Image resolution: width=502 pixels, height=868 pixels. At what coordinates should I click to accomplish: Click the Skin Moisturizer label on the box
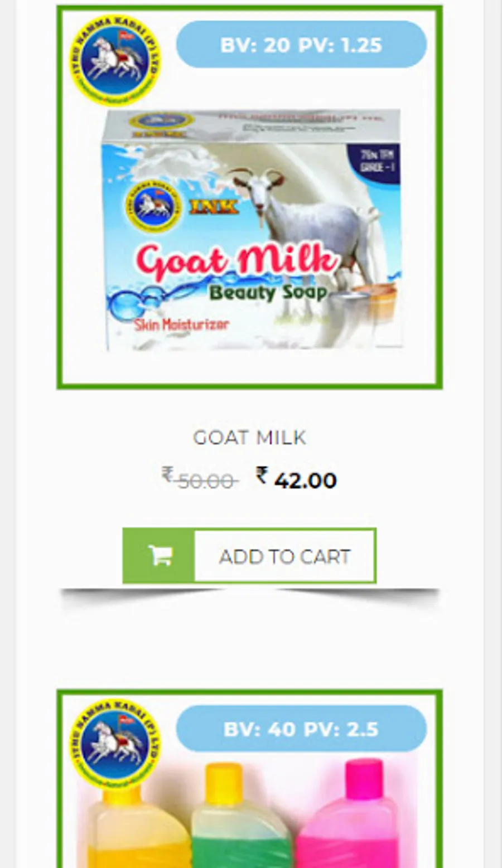tap(181, 324)
